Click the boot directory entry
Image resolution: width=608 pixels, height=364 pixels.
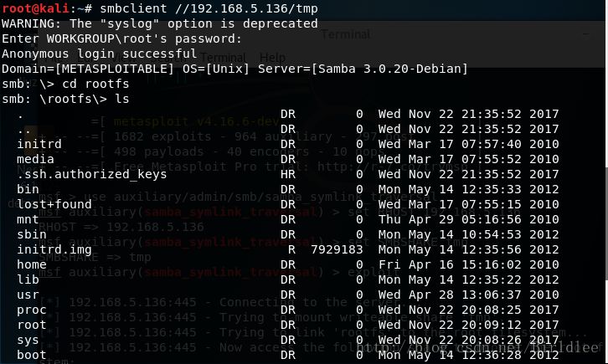click(x=32, y=355)
